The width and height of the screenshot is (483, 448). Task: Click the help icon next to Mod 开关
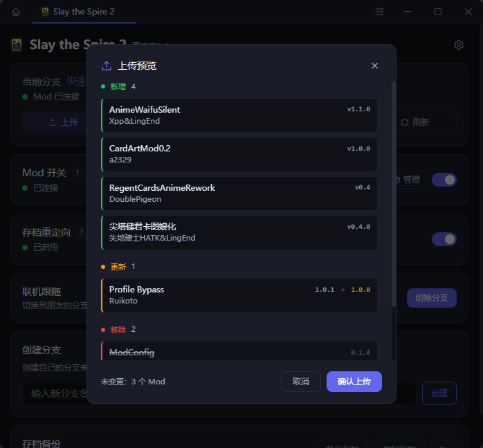(x=78, y=174)
